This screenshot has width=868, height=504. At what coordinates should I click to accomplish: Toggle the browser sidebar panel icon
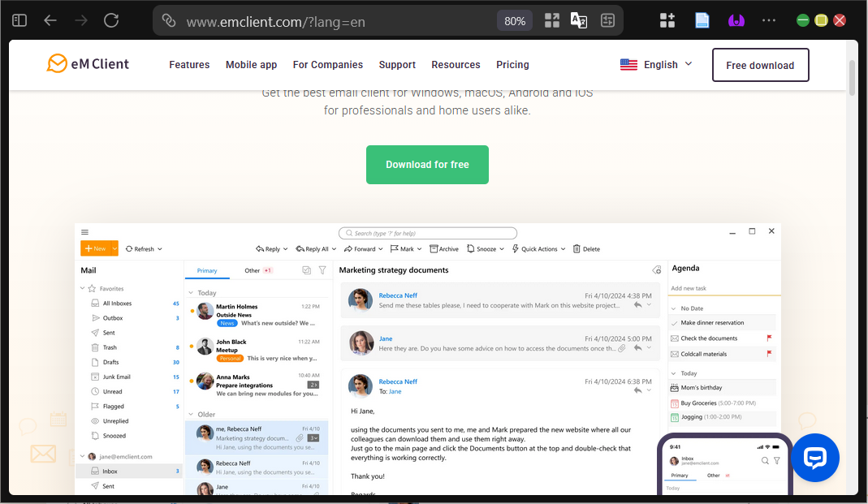(x=19, y=20)
